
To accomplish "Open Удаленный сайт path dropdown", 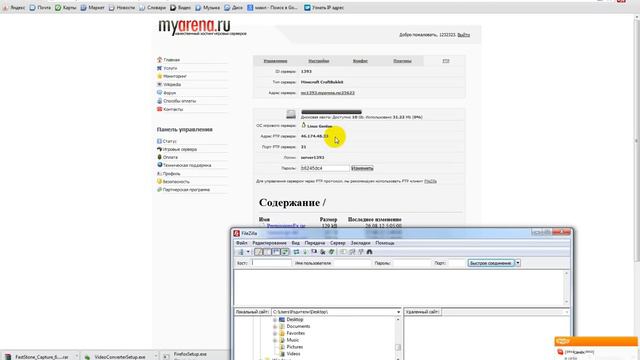I will pyautogui.click(x=567, y=312).
